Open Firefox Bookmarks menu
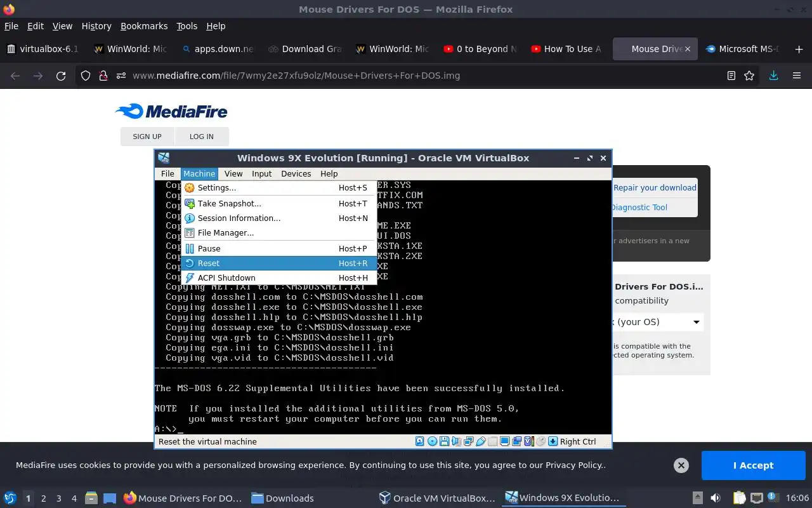This screenshot has height=508, width=812. tap(144, 26)
